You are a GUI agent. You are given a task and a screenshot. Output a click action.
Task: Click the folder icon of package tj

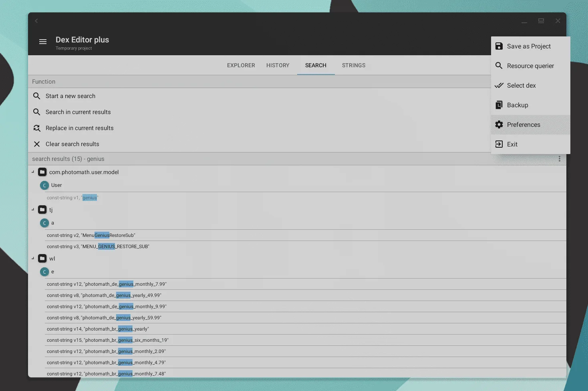tap(42, 210)
